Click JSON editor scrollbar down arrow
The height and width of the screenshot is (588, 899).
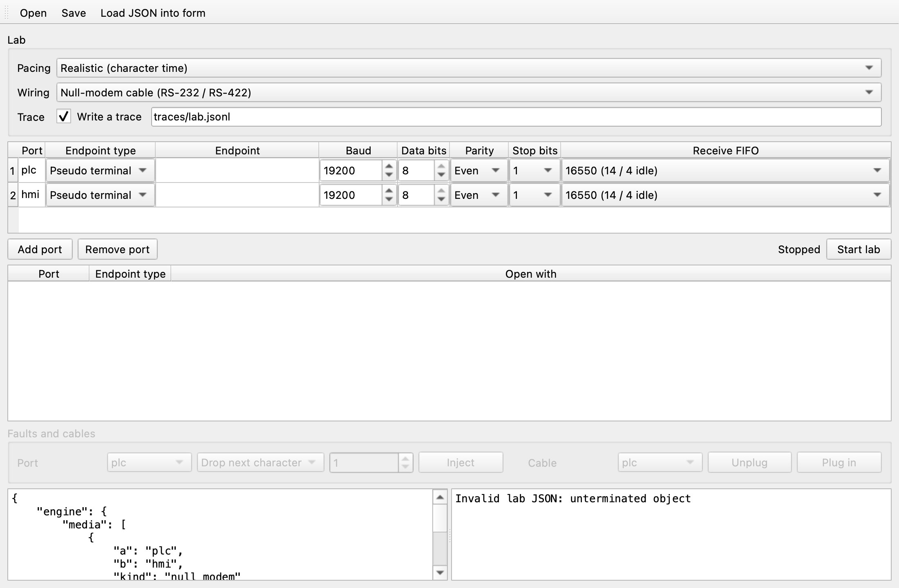440,572
